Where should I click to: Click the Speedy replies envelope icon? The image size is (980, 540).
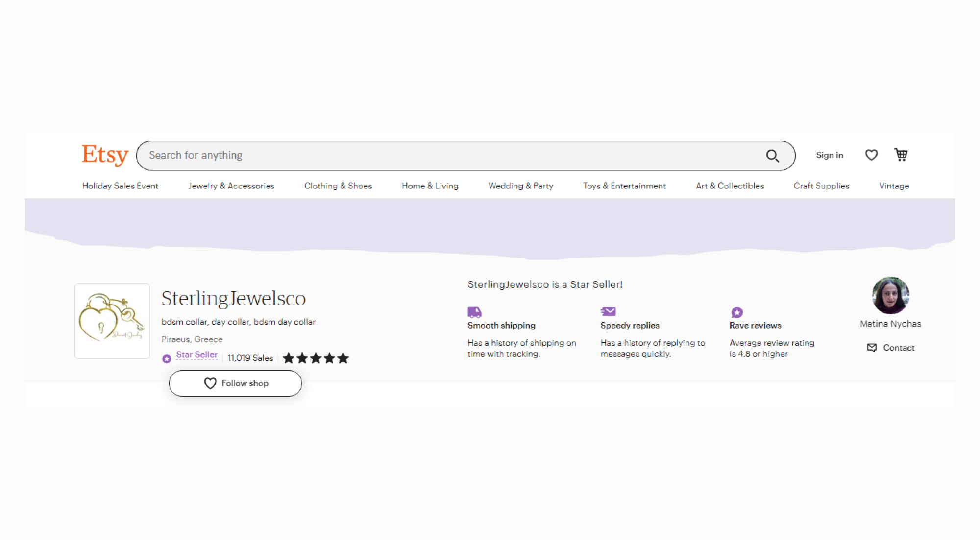pyautogui.click(x=608, y=311)
